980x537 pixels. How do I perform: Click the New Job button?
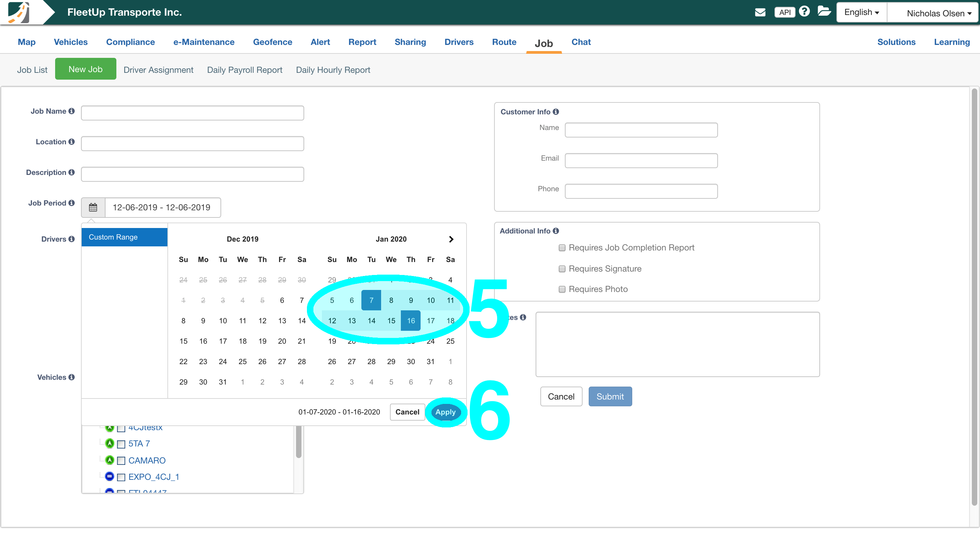pyautogui.click(x=86, y=69)
